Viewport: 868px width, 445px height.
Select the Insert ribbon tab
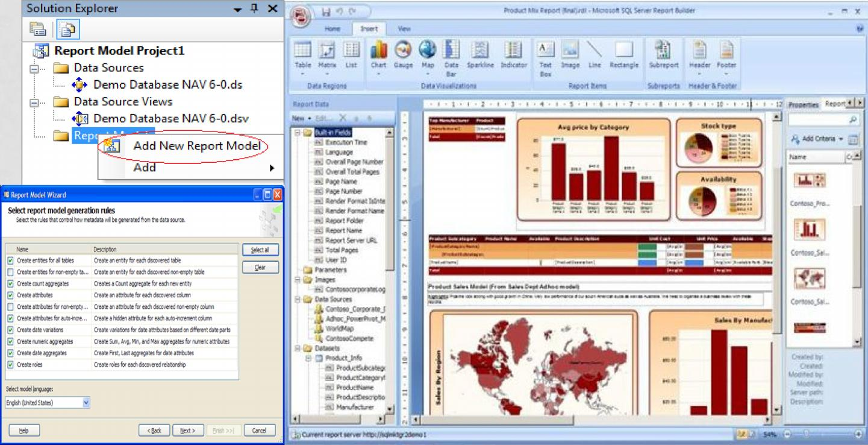(369, 29)
